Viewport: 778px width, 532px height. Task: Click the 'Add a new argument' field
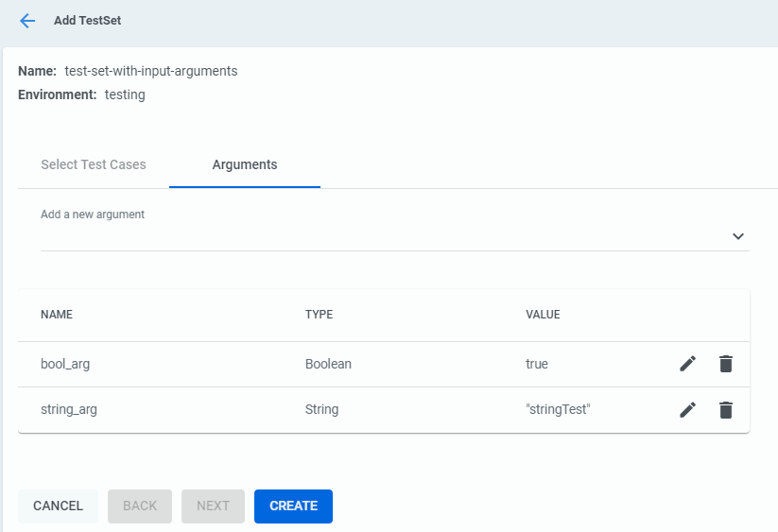pyautogui.click(x=378, y=235)
